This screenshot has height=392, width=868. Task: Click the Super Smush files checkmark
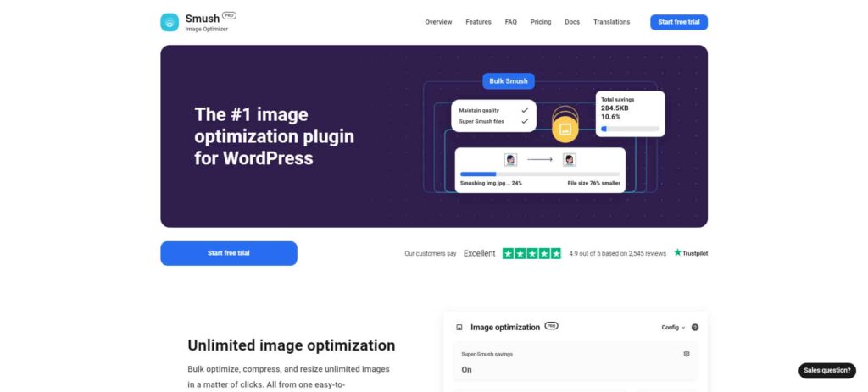[x=525, y=121]
